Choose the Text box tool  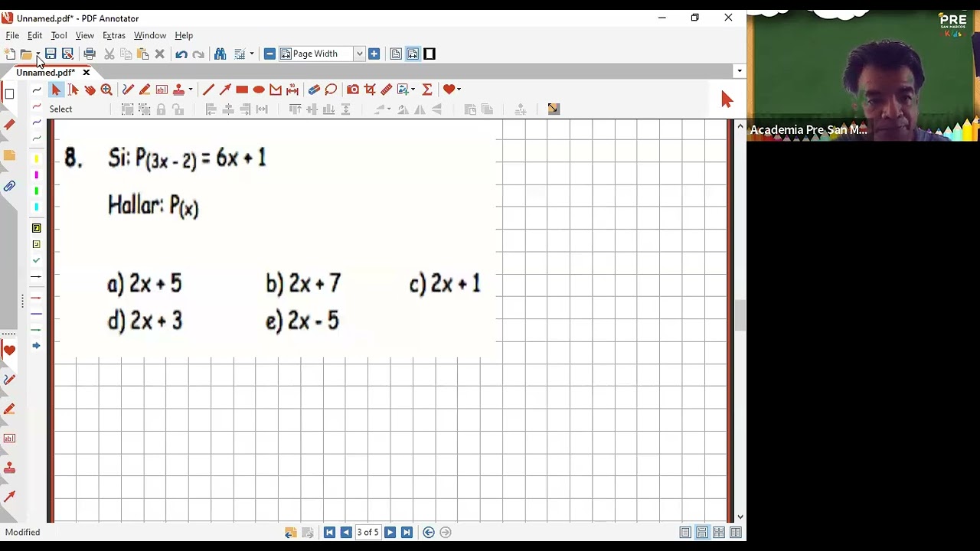(162, 90)
